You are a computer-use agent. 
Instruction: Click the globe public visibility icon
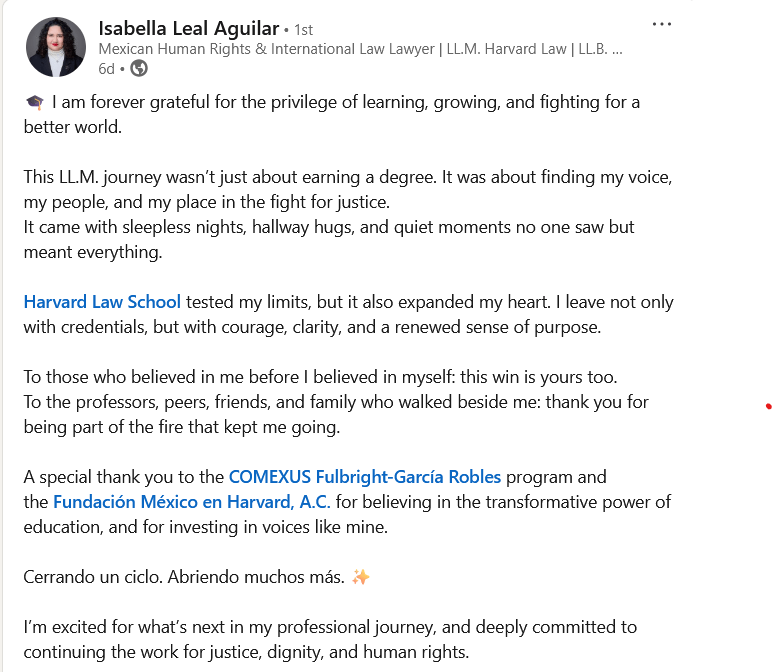[139, 68]
